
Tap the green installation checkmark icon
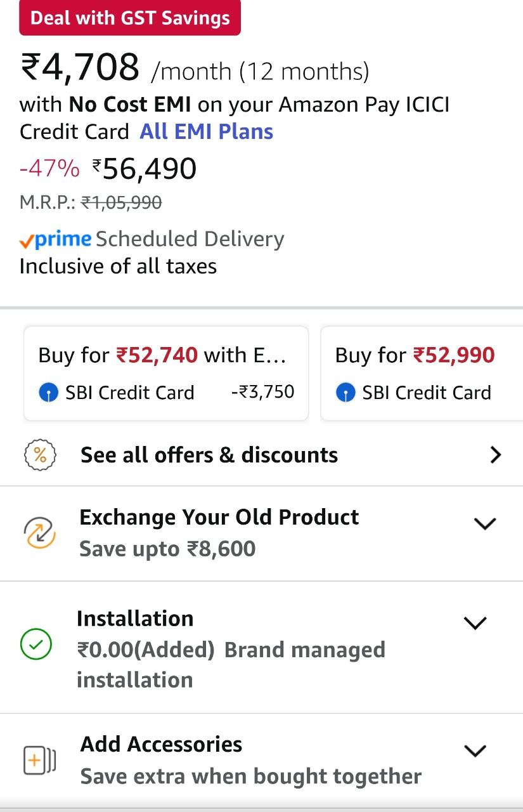36,645
